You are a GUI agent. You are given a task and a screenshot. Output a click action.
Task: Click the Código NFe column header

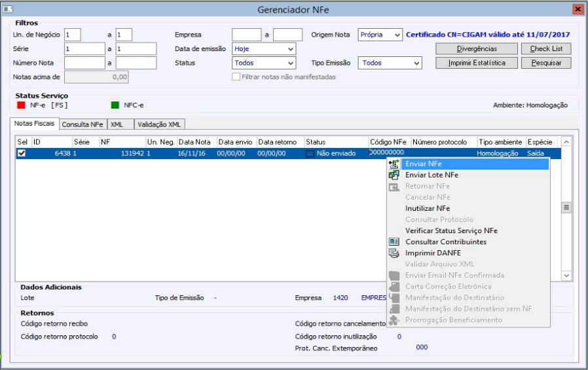pyautogui.click(x=390, y=142)
